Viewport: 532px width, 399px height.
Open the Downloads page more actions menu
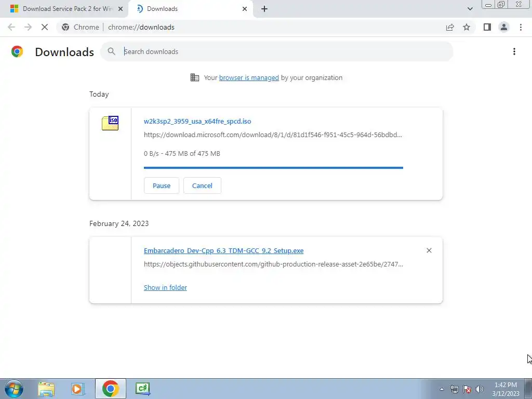[514, 51]
